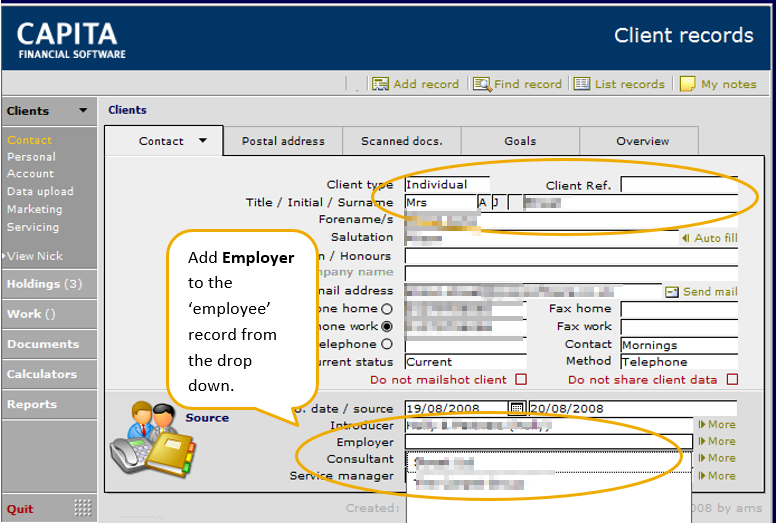Click the Find record link text
Screen dimensions: 781x523
(527, 84)
